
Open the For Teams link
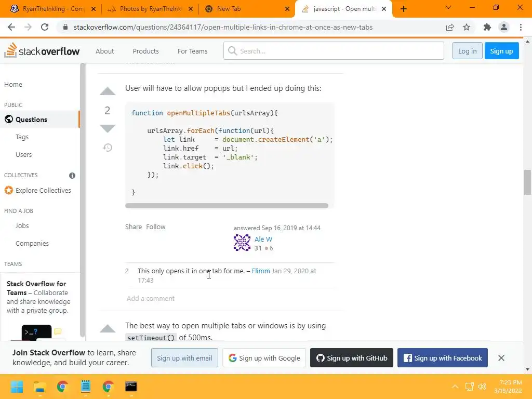(192, 51)
